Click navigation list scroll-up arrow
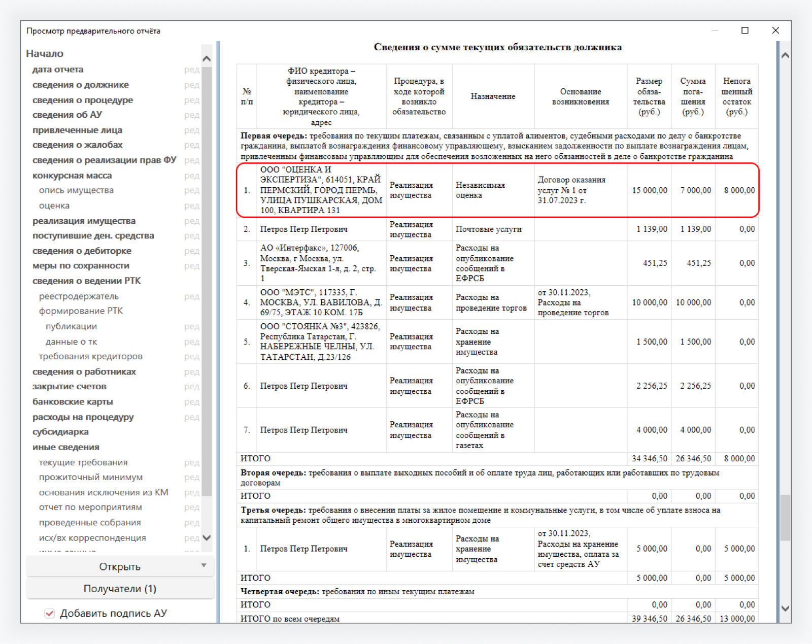The image size is (812, 644). click(x=207, y=58)
